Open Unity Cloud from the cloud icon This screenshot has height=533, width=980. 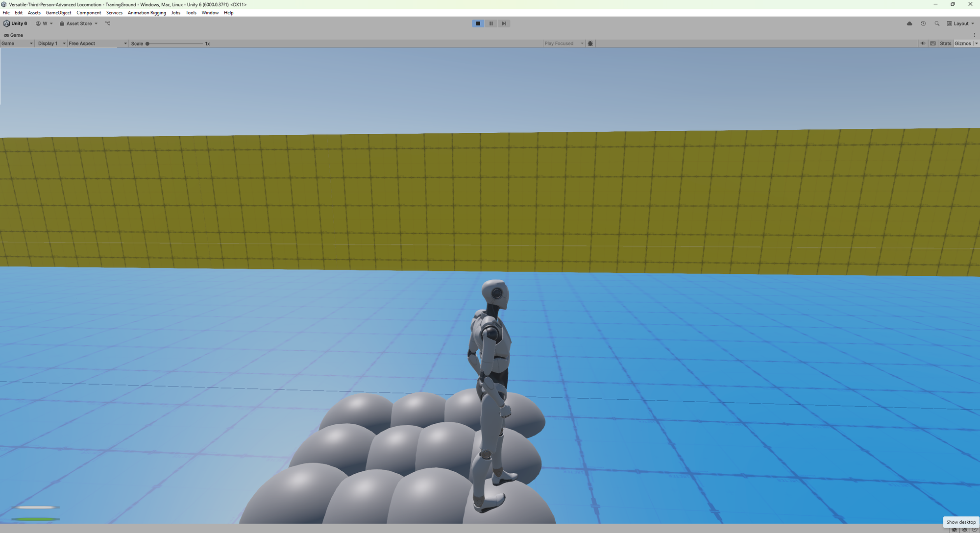point(909,24)
